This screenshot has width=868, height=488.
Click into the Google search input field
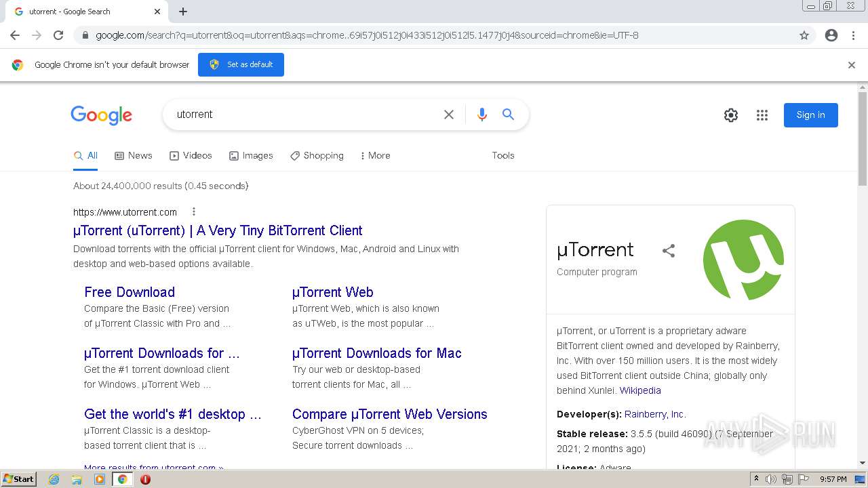(x=305, y=115)
